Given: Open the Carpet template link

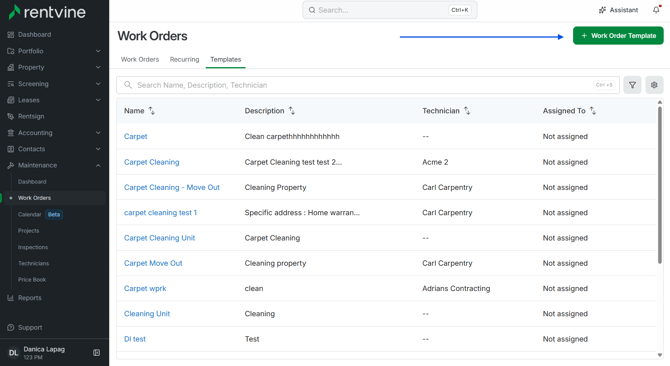Looking at the screenshot, I should (135, 136).
